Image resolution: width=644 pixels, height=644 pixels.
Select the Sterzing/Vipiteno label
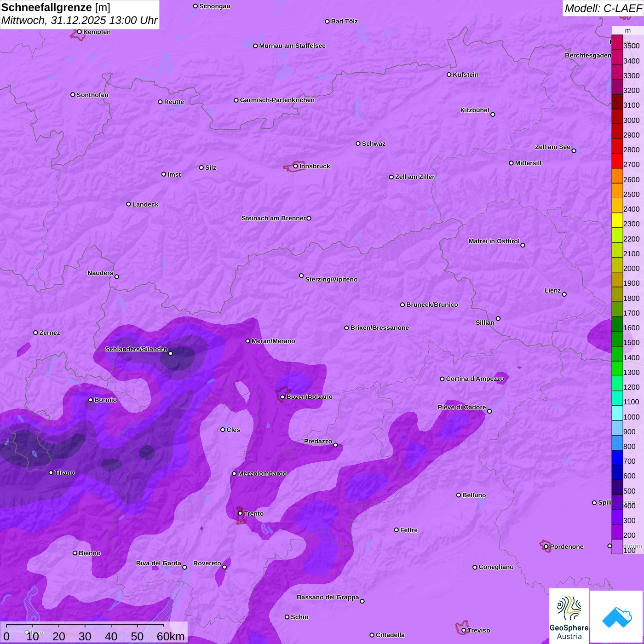pyautogui.click(x=331, y=279)
